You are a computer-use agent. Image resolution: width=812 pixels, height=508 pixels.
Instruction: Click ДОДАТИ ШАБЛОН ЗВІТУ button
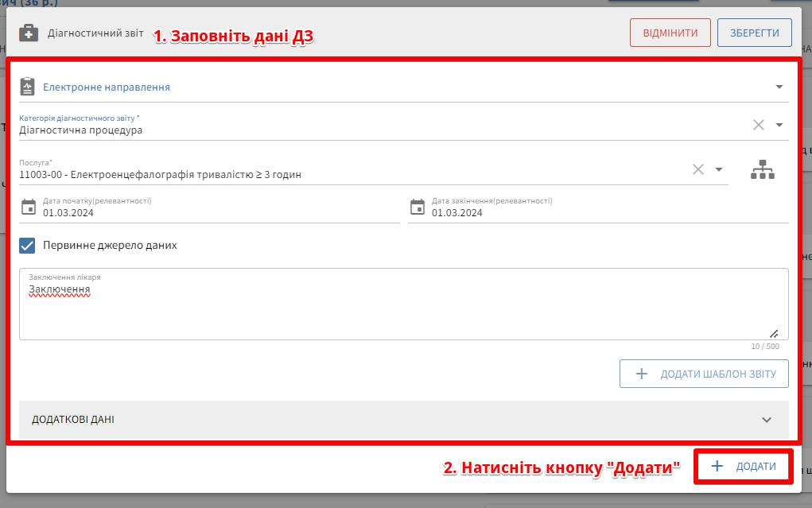[704, 374]
